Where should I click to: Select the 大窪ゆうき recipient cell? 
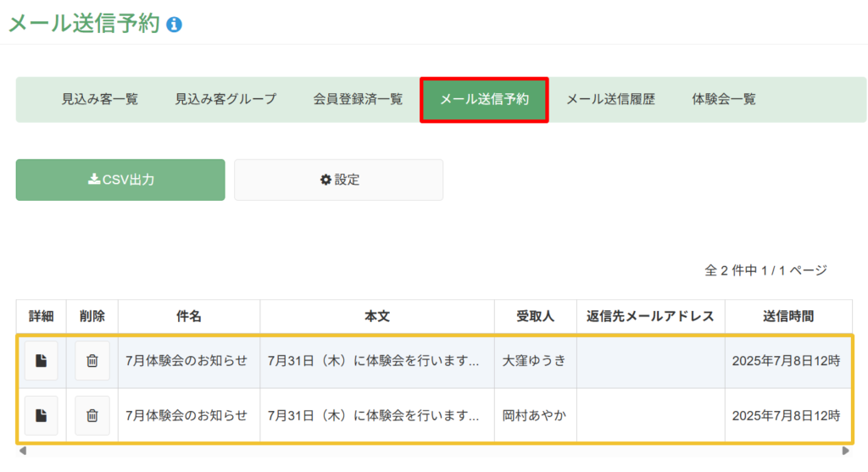click(x=536, y=361)
